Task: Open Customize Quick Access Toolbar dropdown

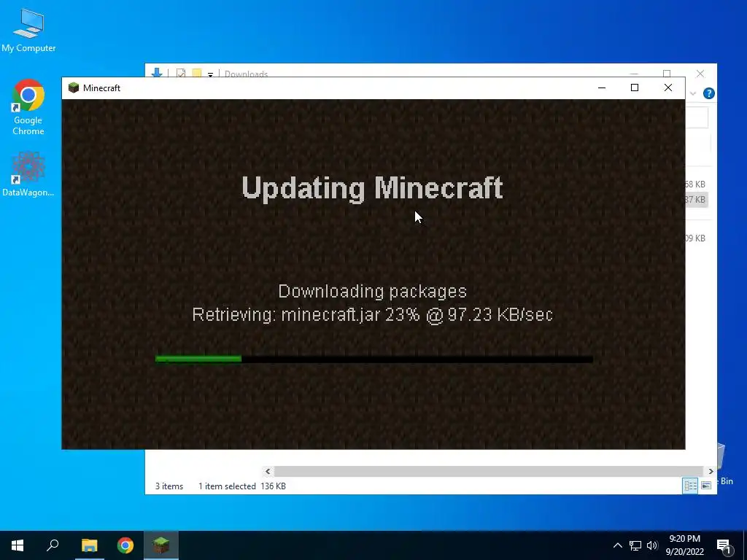Action: coord(210,74)
